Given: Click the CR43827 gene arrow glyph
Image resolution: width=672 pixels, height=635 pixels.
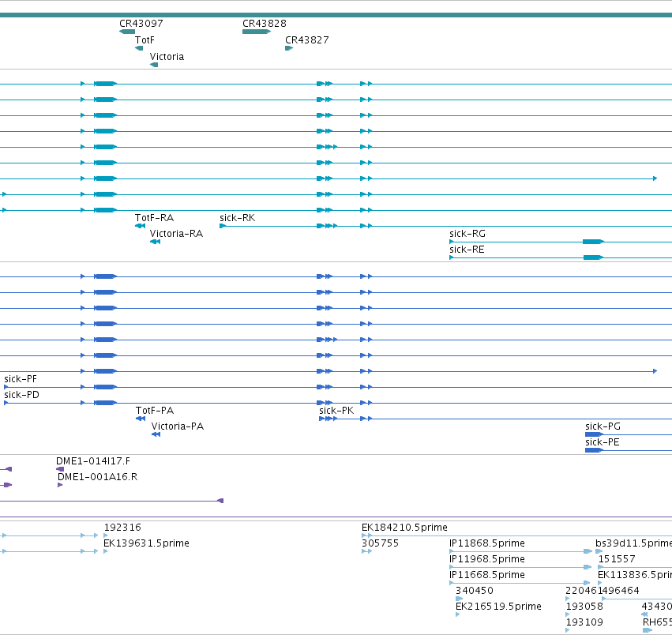Looking at the screenshot, I should click(289, 48).
